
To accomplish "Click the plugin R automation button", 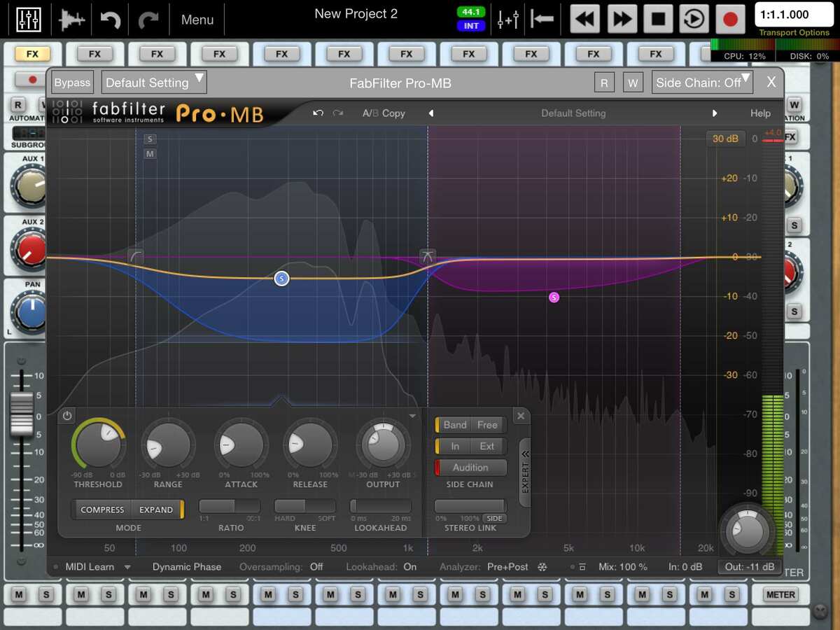I will click(x=604, y=83).
